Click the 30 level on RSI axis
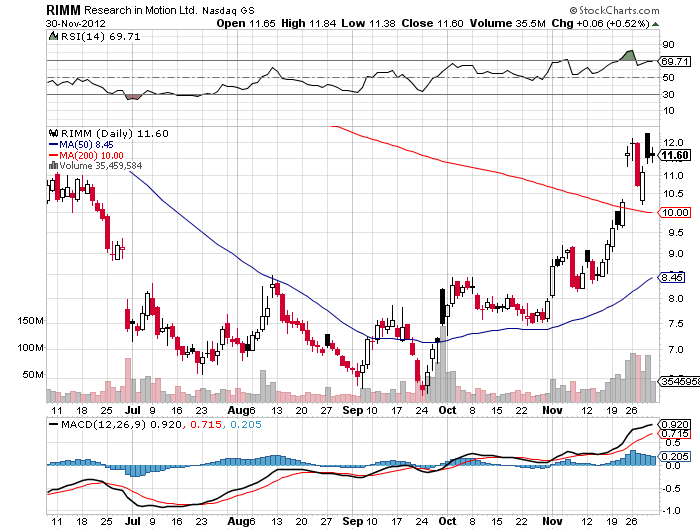This screenshot has width=700, height=530. tap(668, 94)
